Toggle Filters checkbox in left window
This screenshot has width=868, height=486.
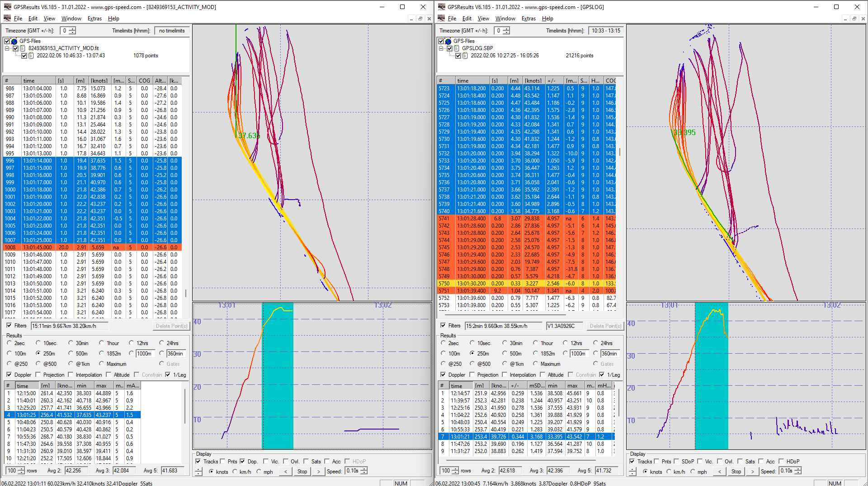click(x=9, y=325)
